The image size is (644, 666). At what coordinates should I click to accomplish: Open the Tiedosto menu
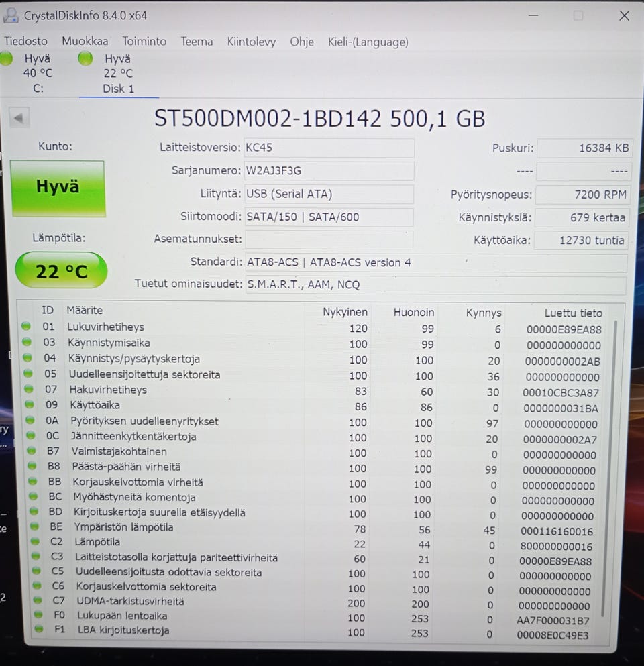click(26, 41)
